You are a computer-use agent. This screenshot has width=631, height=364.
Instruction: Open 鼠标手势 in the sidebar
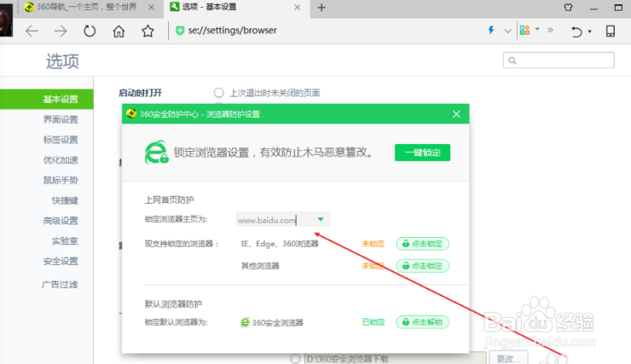(x=61, y=180)
